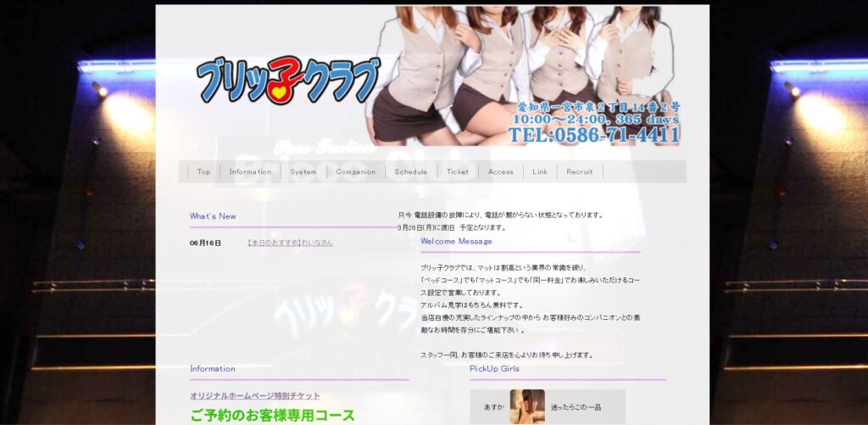The image size is (868, 425).
Task: Open the Companion menu item
Action: click(355, 171)
